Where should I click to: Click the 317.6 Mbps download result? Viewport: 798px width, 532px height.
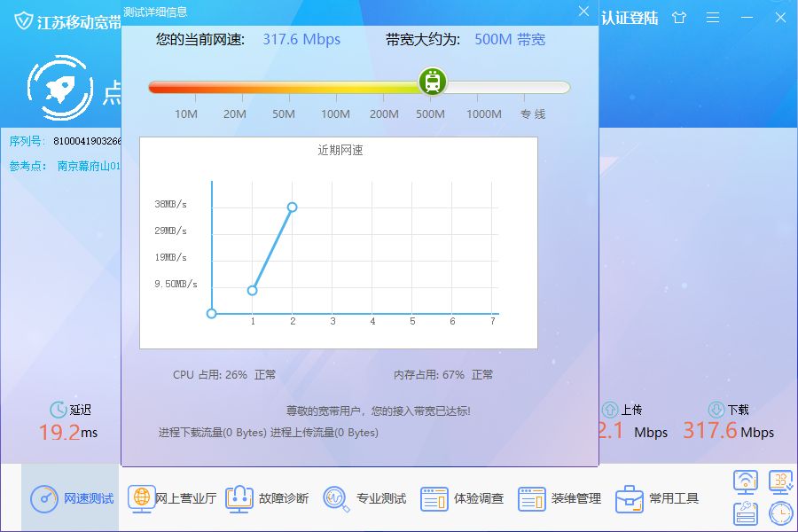coord(728,431)
